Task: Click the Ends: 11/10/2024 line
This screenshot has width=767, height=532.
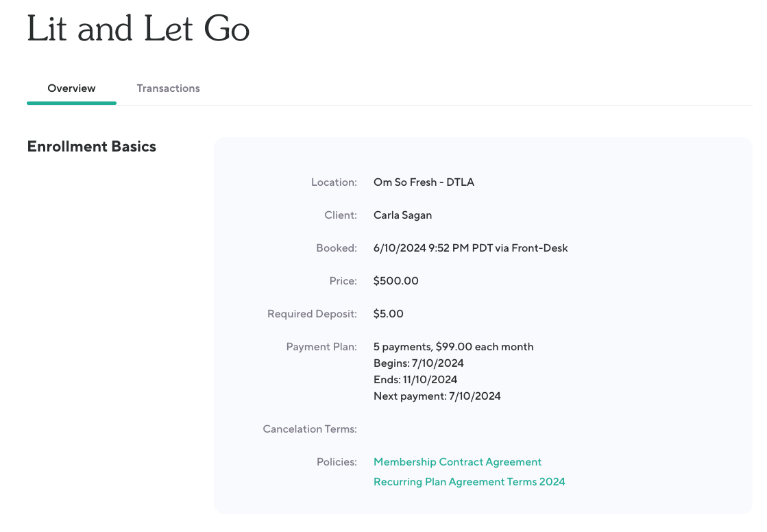Action: click(415, 380)
